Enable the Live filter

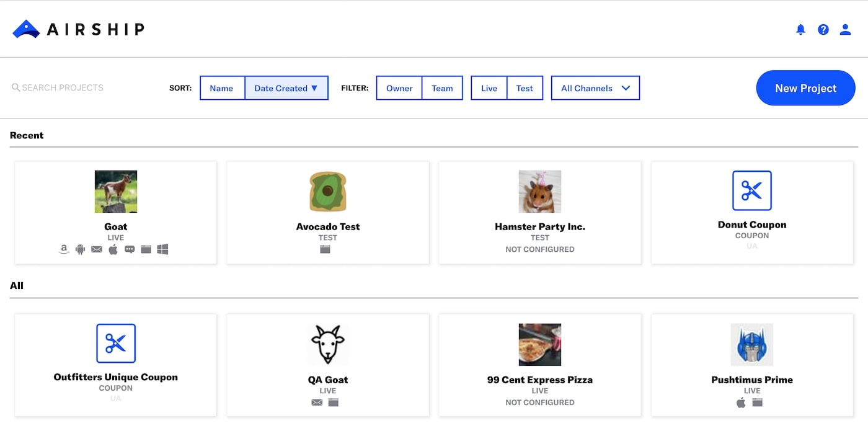[489, 87]
